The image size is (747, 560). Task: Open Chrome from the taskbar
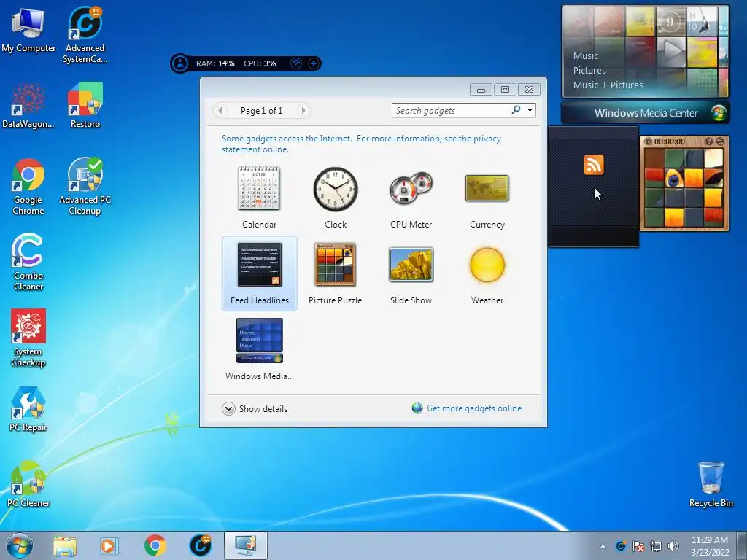(x=155, y=545)
